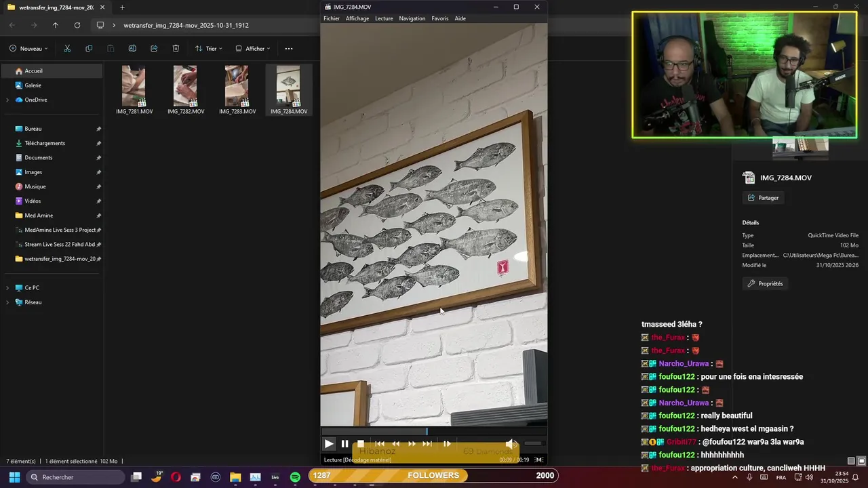This screenshot has width=868, height=488.
Task: Open the Téléchargements quick access folder
Action: pos(52,143)
